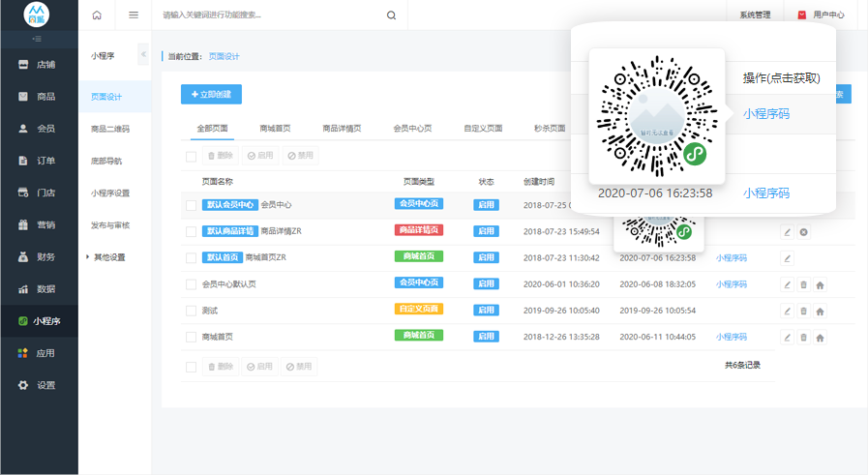Click the search magnifier icon
This screenshot has width=868, height=475.
coord(391,15)
